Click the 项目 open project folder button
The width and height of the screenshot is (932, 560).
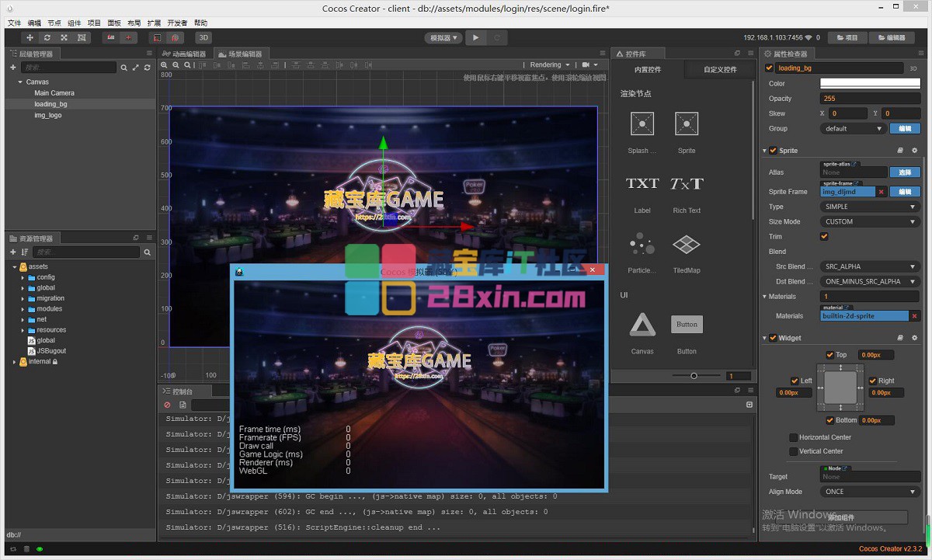coord(847,37)
